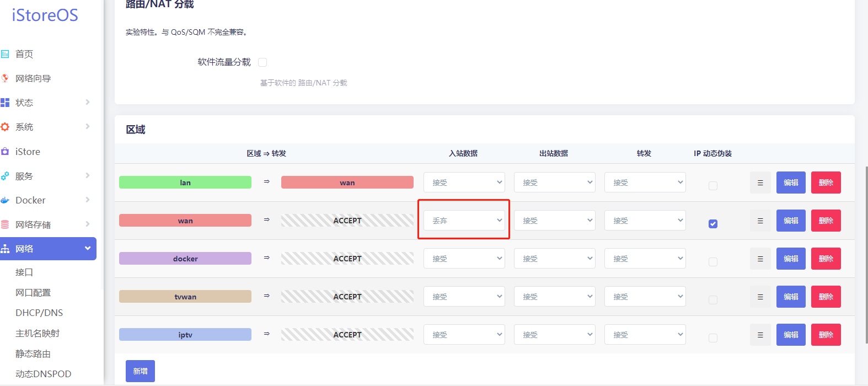The image size is (868, 386).
Task: Click the network storage (网络存储) icon
Action: (5, 224)
